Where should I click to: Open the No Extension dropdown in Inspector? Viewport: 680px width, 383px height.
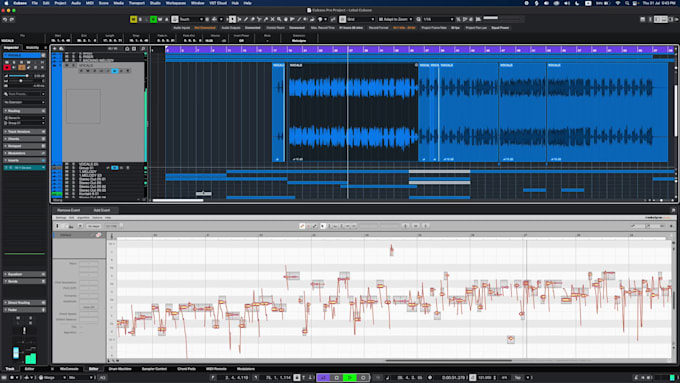(24, 102)
